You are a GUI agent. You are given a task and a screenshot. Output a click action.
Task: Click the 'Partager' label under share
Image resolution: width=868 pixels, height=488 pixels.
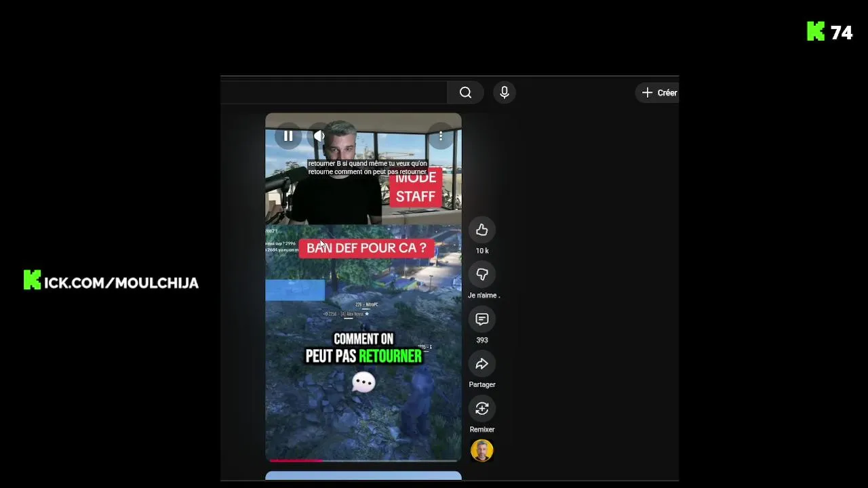point(482,385)
